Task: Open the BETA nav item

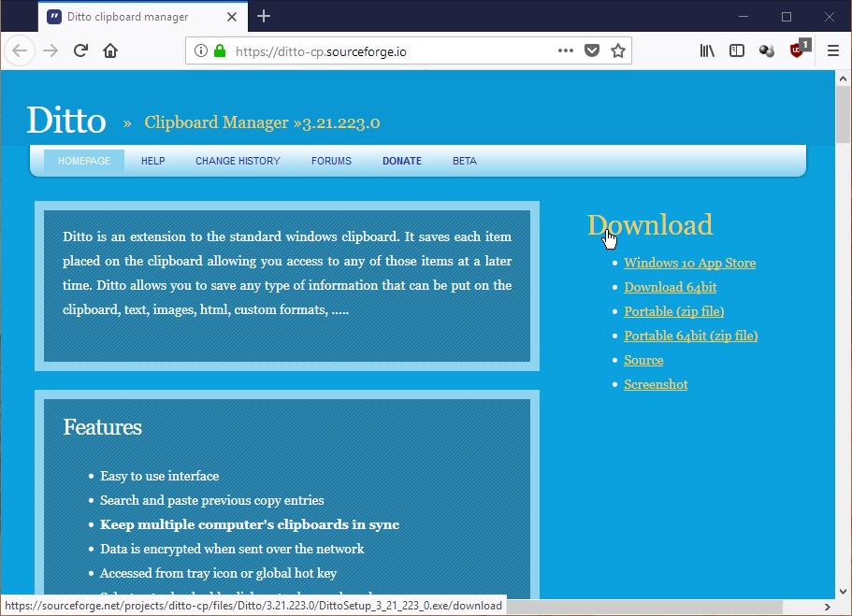Action: point(465,161)
